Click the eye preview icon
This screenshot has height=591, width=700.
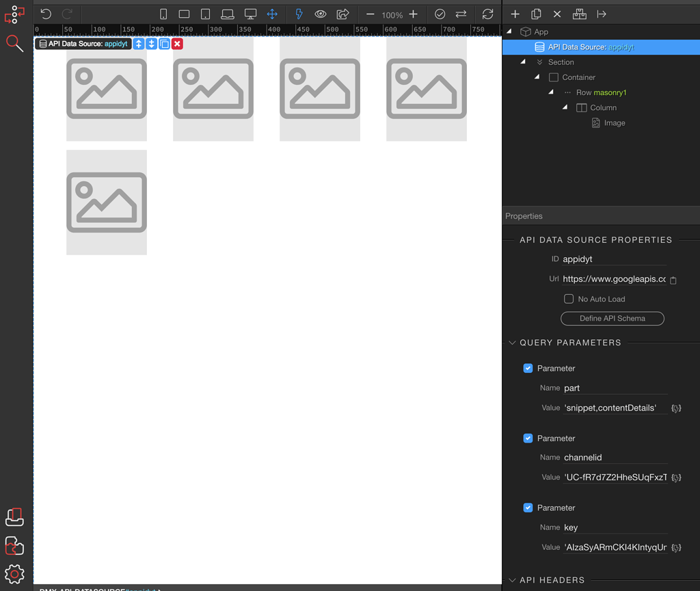[320, 14]
